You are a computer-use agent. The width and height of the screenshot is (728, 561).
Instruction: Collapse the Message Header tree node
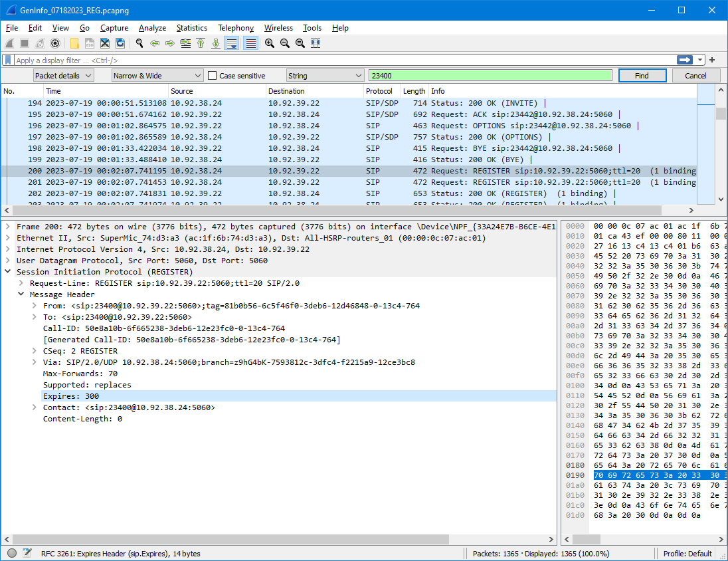[21, 294]
